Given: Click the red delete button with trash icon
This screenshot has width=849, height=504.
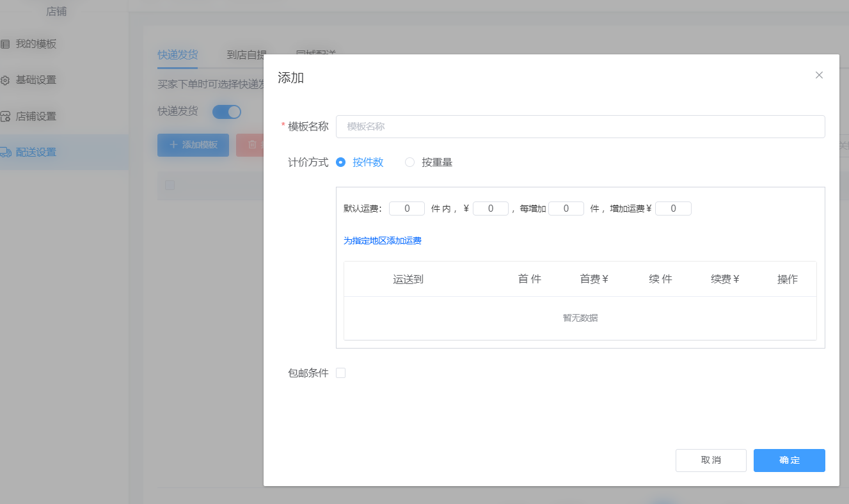Looking at the screenshot, I should (250, 145).
